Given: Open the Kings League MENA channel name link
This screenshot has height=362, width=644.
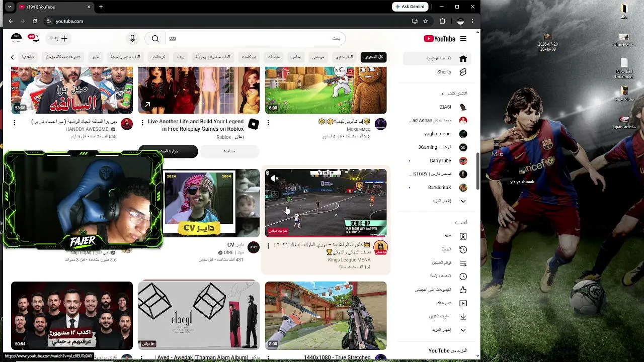Looking at the screenshot, I should pyautogui.click(x=349, y=260).
